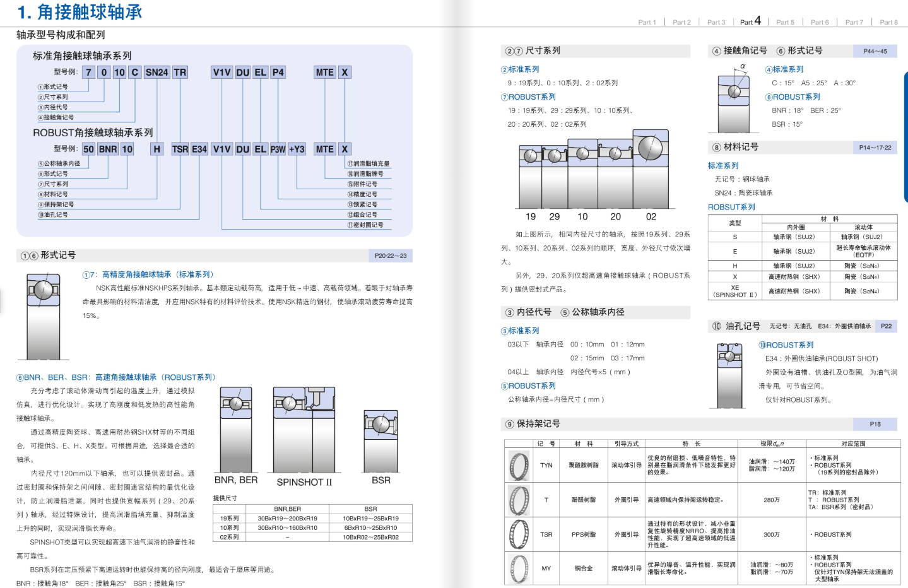Click the P20·22~23 page reference badge
908x588 pixels.
tap(391, 256)
